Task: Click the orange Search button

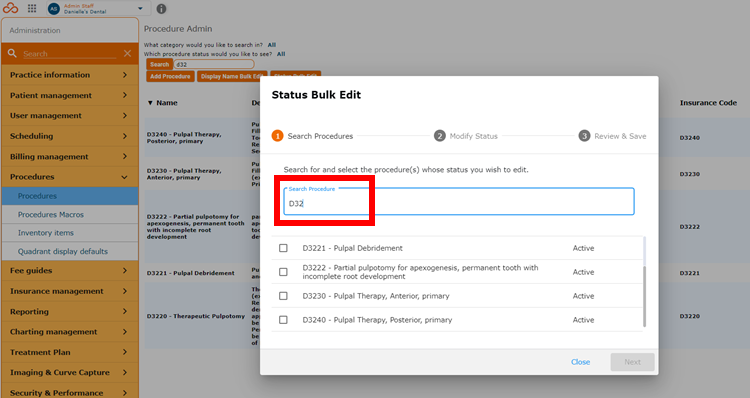Action: (159, 65)
